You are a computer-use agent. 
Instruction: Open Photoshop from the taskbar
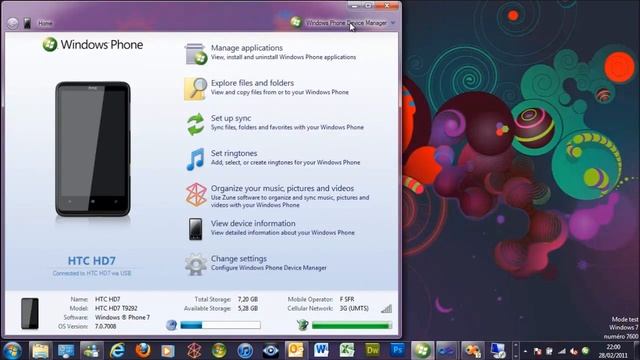(398, 351)
